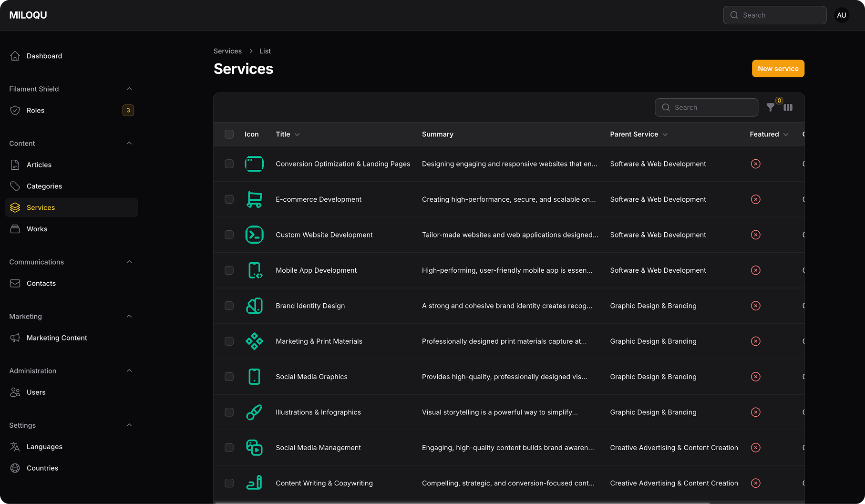Click the swatch icon for Brand Identity Design
The image size is (865, 504).
point(254,306)
